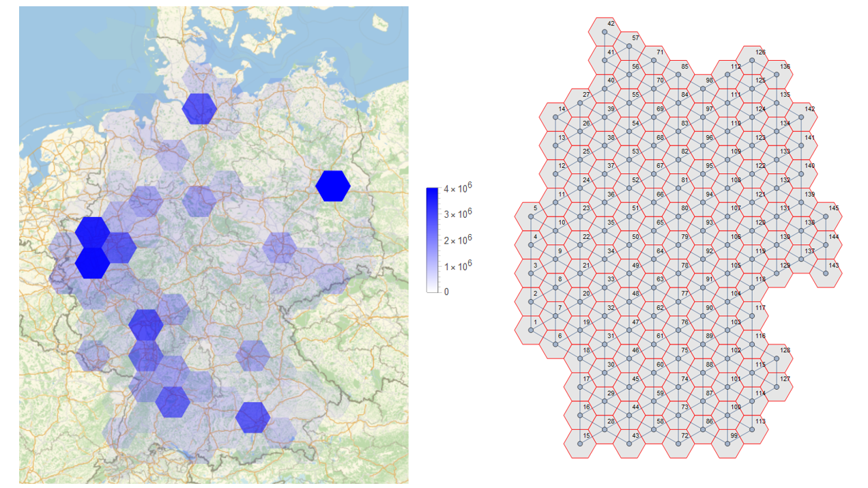868x488 pixels.
Task: Select hexagon cell numbered 14
Action: tap(555, 117)
